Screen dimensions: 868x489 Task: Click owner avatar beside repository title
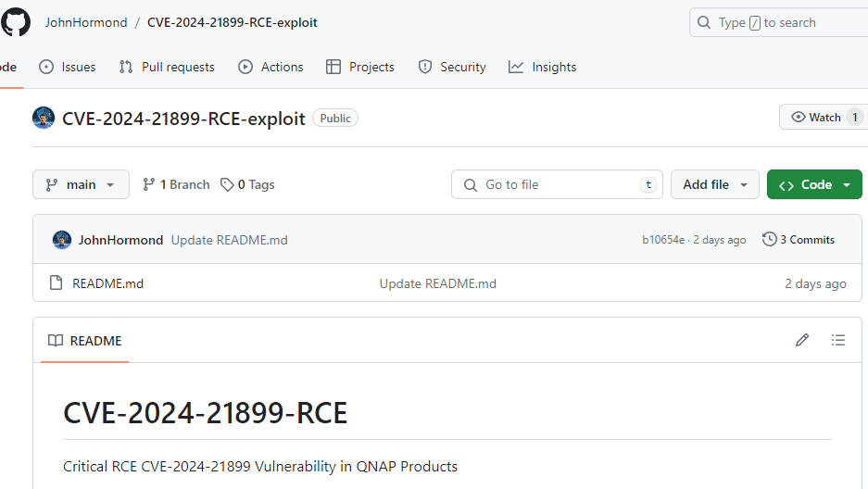point(44,118)
